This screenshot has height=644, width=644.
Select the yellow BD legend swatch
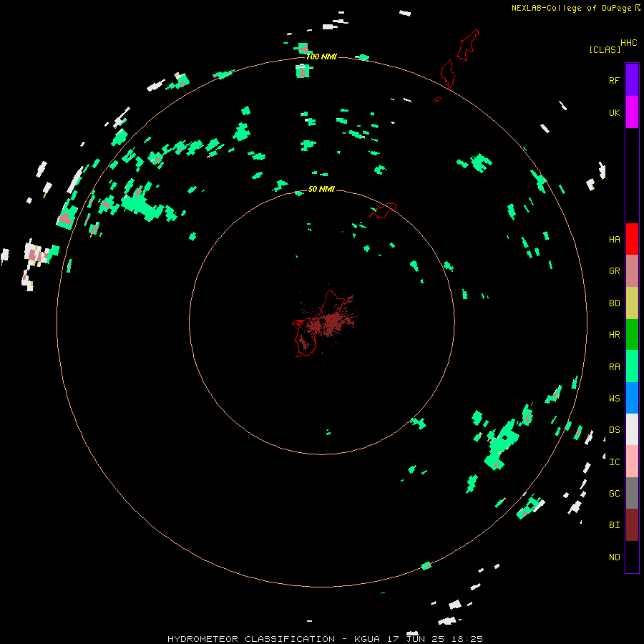(632, 303)
